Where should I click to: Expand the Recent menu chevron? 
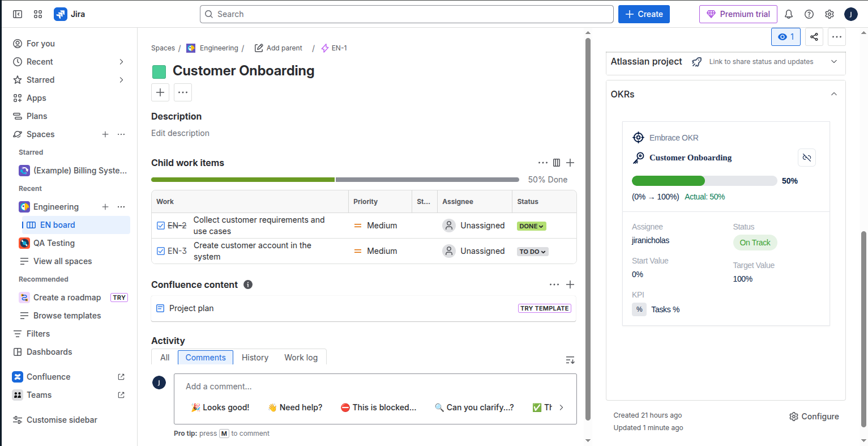click(x=121, y=62)
